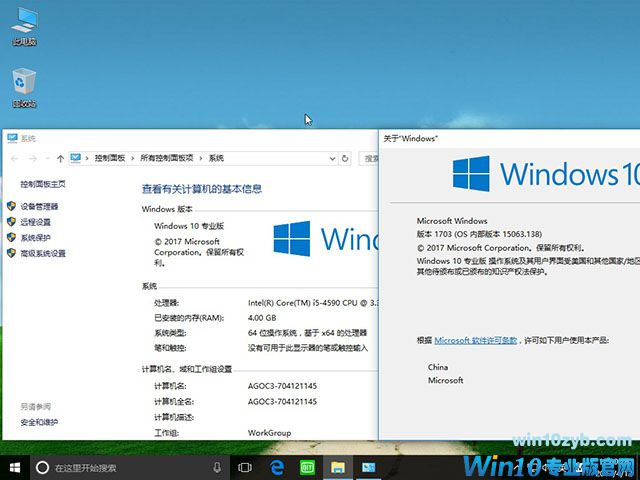
Task: Expand the address bar history dropdown
Action: click(332, 158)
